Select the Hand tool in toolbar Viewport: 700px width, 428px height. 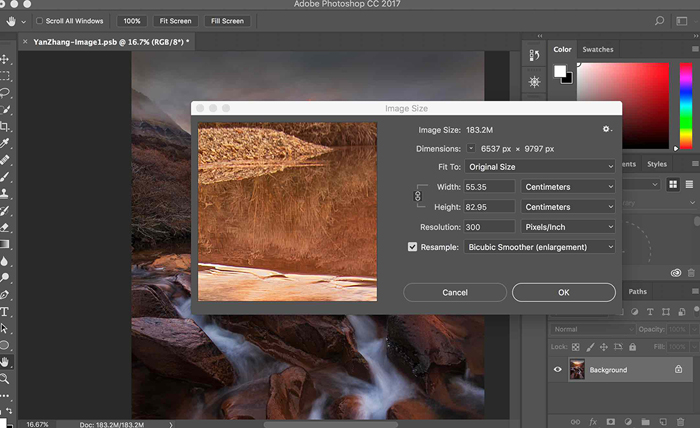[5, 362]
